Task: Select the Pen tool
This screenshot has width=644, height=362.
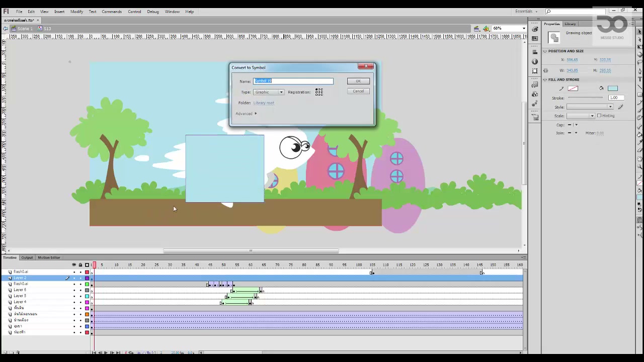Action: point(640,71)
